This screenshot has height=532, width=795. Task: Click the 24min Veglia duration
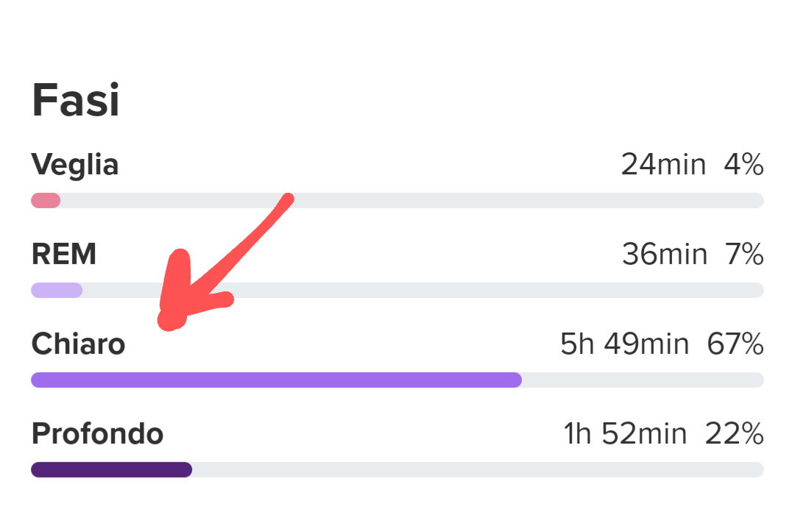pyautogui.click(x=664, y=165)
